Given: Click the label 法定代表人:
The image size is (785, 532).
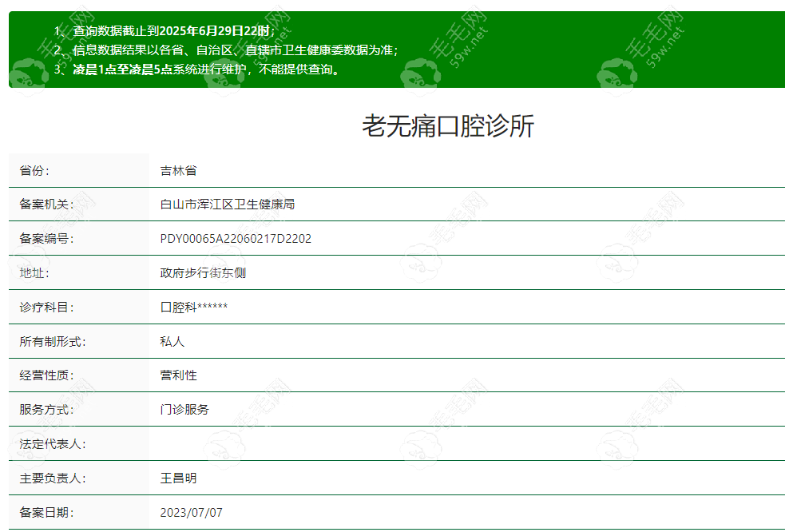Looking at the screenshot, I should coord(53,444).
